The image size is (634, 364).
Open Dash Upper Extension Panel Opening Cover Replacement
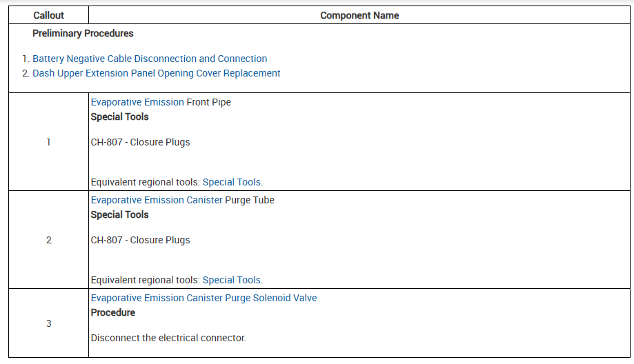coord(157,73)
